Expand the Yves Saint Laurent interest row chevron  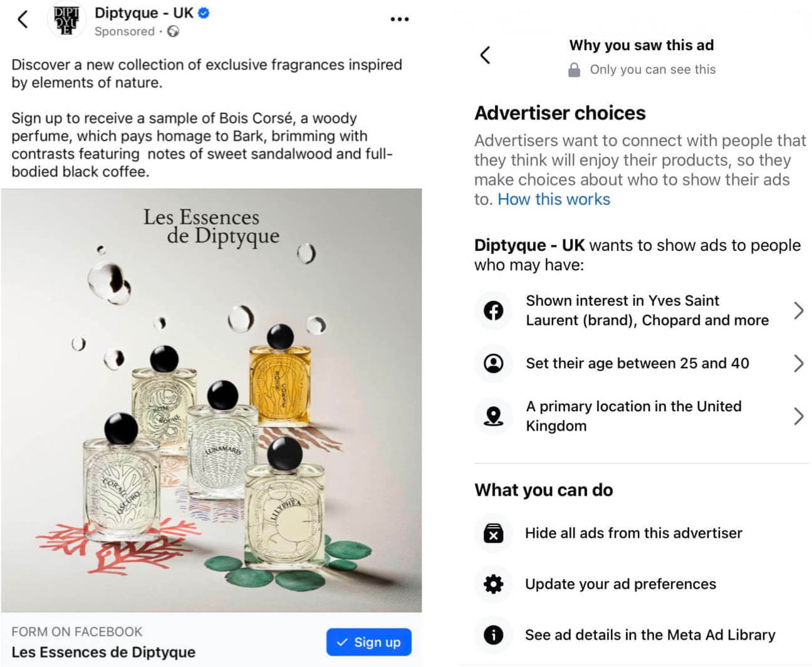(798, 310)
